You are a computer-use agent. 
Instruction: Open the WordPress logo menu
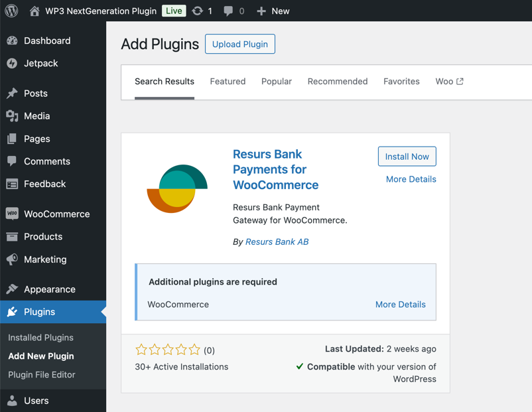[11, 11]
